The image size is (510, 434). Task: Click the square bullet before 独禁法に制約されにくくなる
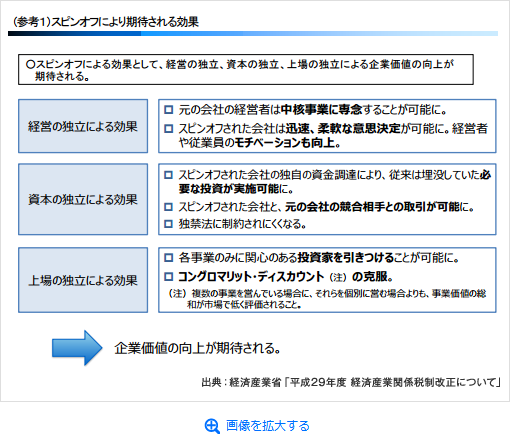coord(169,224)
